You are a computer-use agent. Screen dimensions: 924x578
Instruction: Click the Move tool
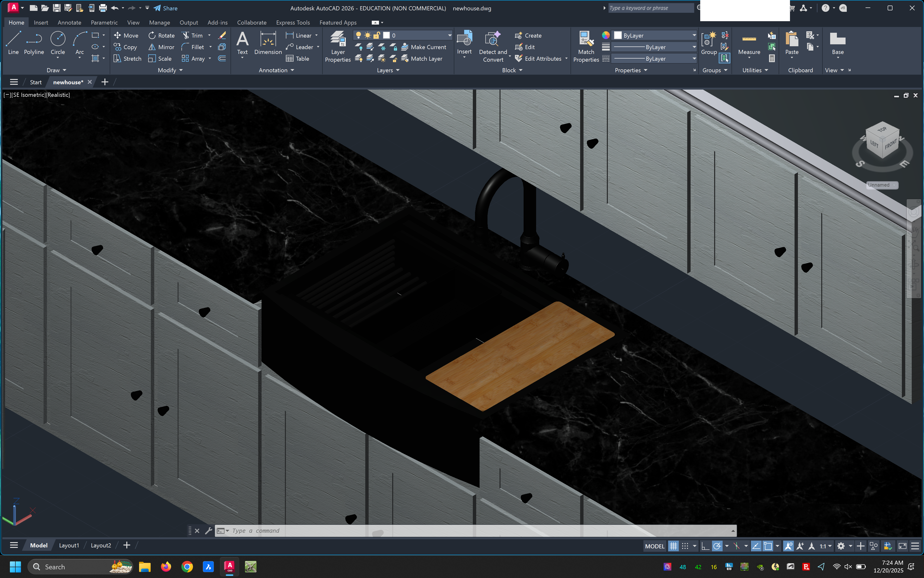(x=126, y=36)
